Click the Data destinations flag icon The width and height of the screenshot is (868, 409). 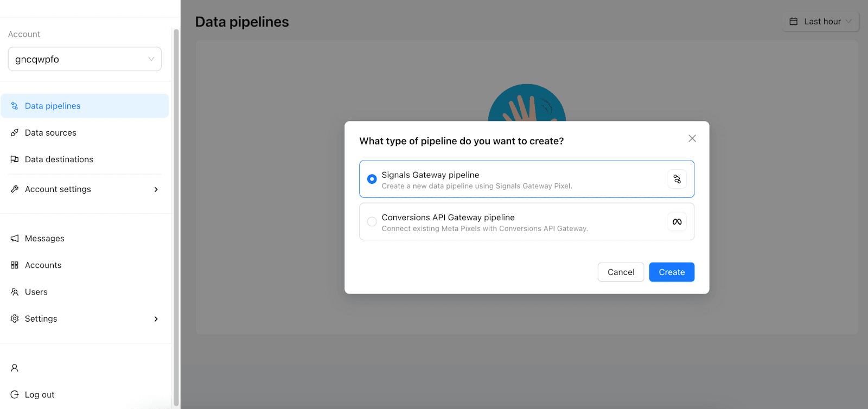(15, 159)
